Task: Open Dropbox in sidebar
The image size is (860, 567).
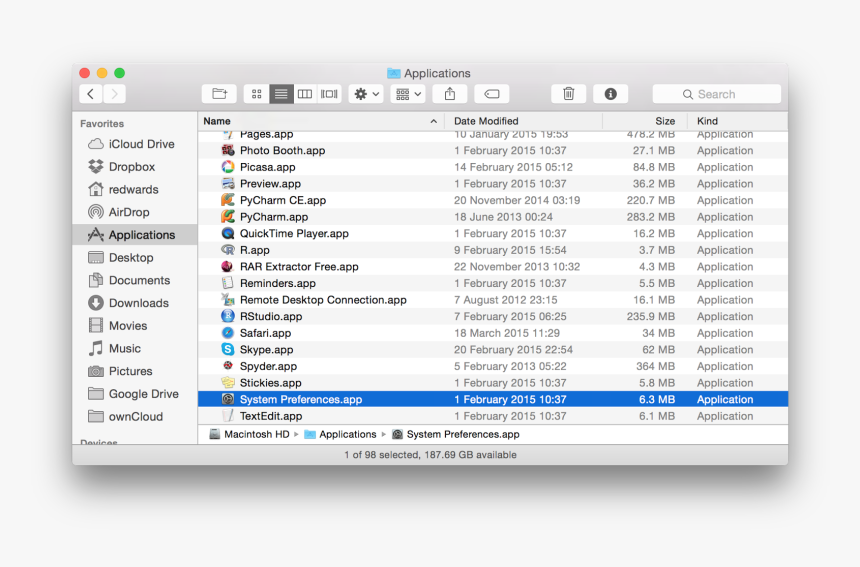Action: pyautogui.click(x=135, y=167)
